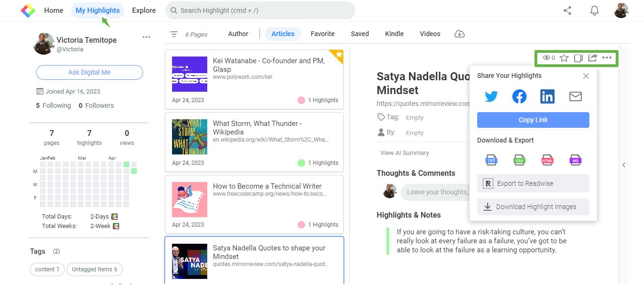Screen dimensions: 644x287
Task: Share highlights on LinkedIn
Action: tap(548, 96)
